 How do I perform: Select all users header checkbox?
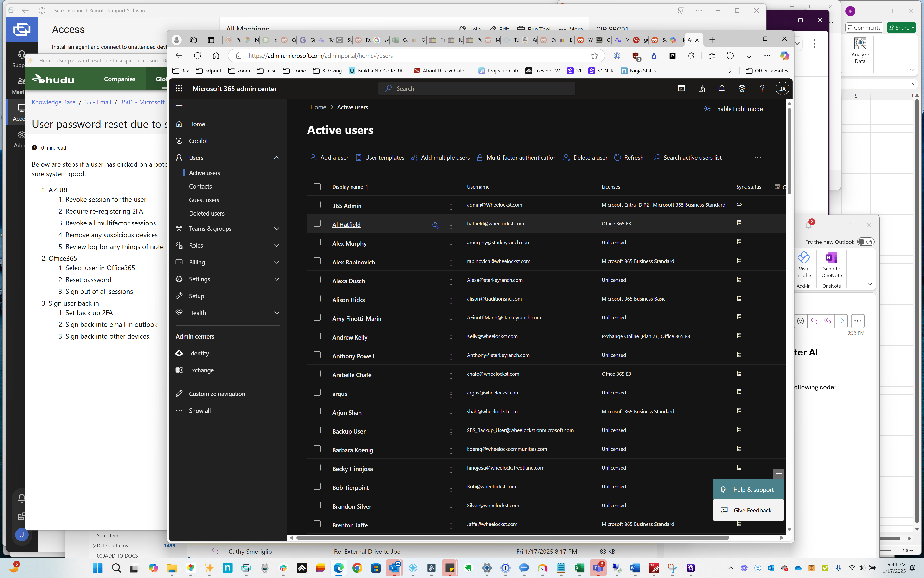click(317, 187)
